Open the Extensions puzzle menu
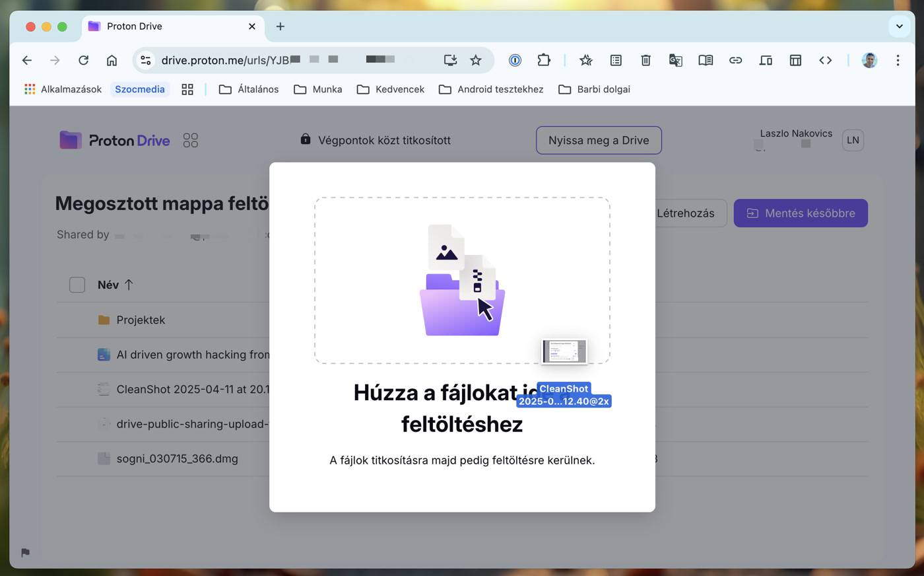 tap(544, 60)
